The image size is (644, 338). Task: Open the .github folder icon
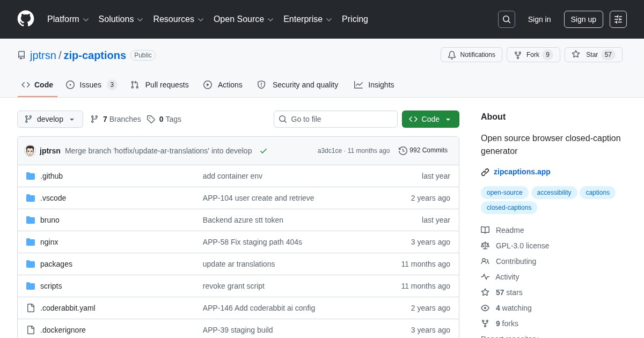(x=31, y=176)
